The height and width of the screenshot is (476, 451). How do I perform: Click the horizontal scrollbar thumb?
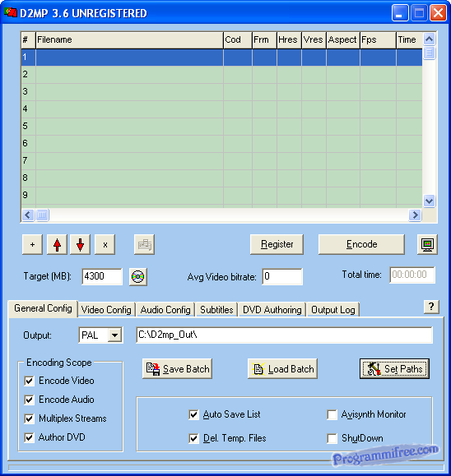42,215
